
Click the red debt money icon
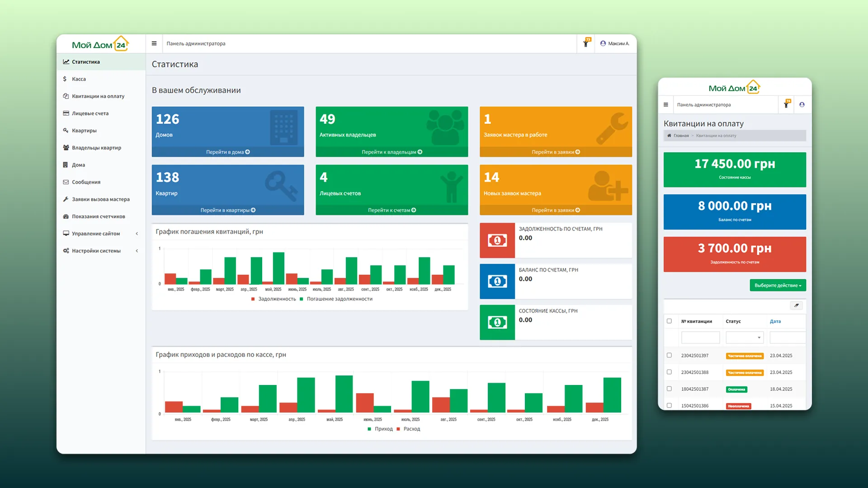pos(497,240)
